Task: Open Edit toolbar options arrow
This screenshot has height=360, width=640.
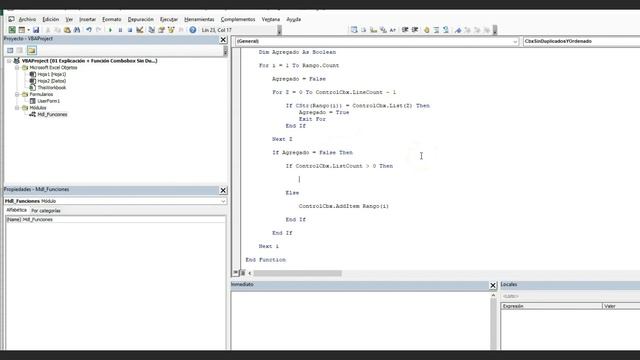Action: [x=495, y=30]
